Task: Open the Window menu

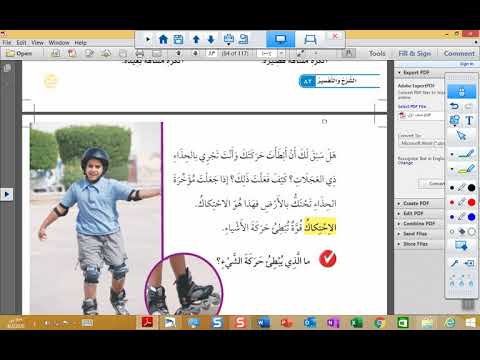Action: coord(59,43)
